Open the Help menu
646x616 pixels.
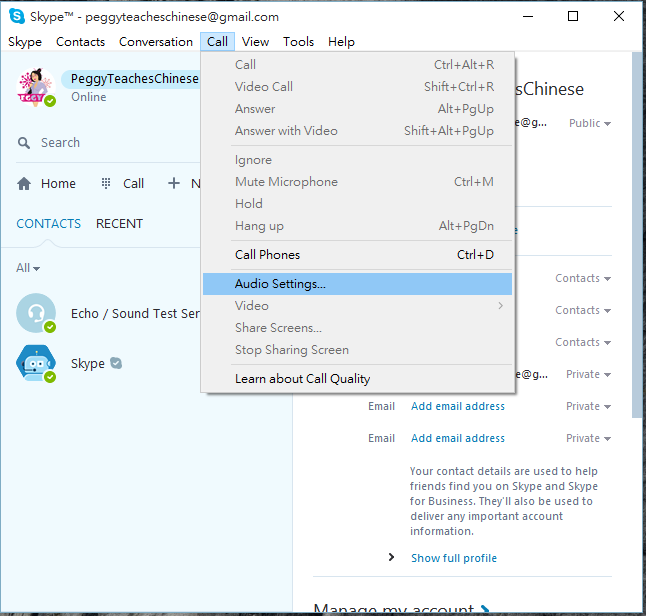coord(341,42)
